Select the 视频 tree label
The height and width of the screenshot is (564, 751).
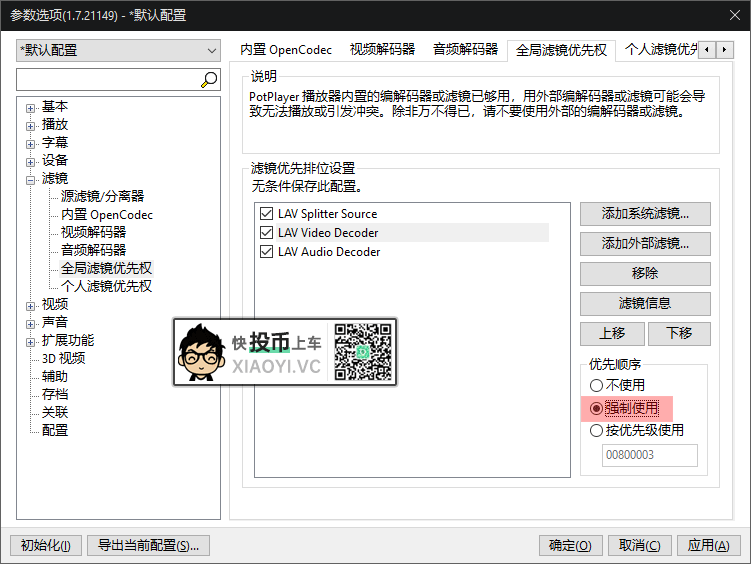coord(55,305)
